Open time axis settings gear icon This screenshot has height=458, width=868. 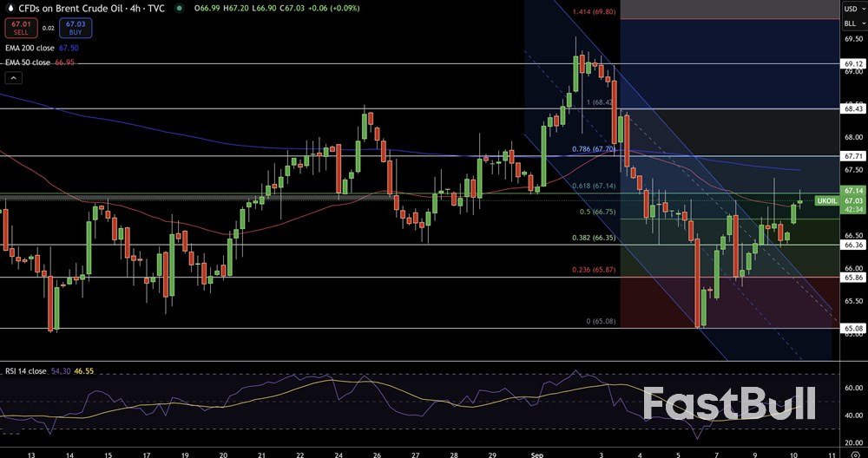(x=854, y=454)
